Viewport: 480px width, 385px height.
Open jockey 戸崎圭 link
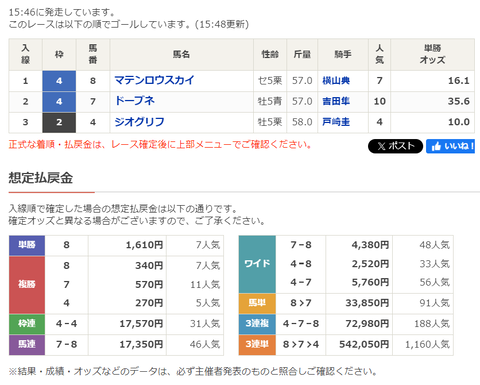[x=336, y=122]
